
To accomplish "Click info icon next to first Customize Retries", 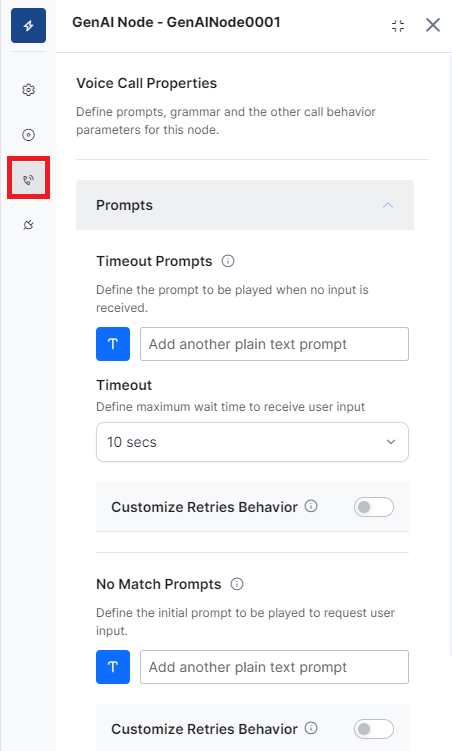I will pos(311,506).
